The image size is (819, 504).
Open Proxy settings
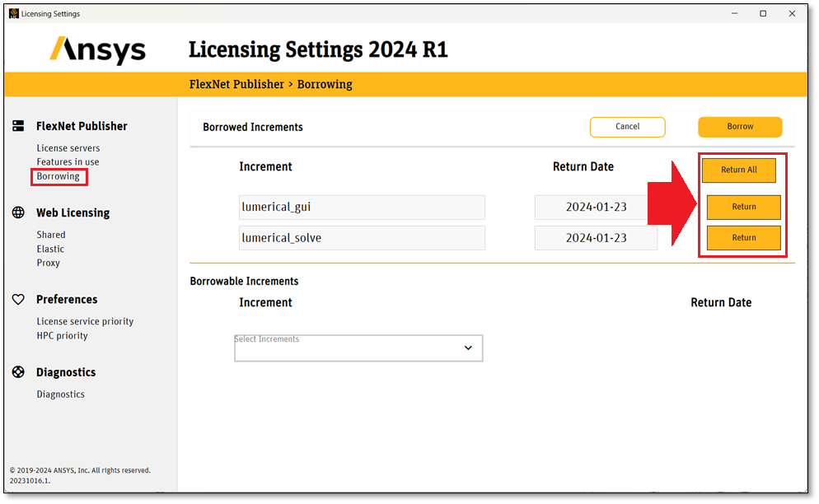pyautogui.click(x=48, y=263)
